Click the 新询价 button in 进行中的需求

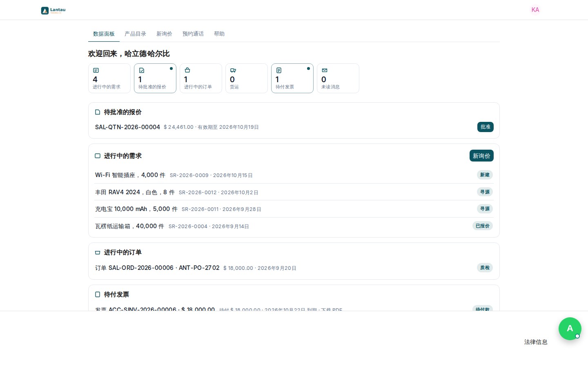(481, 156)
